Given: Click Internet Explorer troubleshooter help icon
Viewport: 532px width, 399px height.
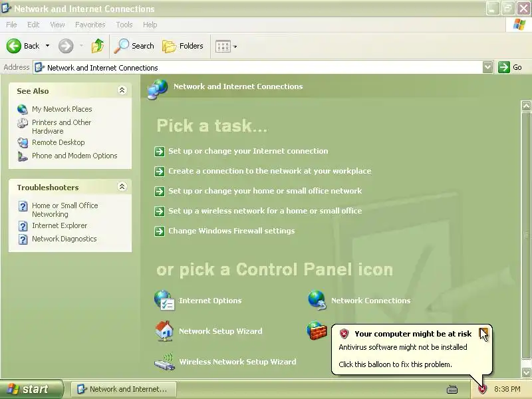Looking at the screenshot, I should (23, 226).
